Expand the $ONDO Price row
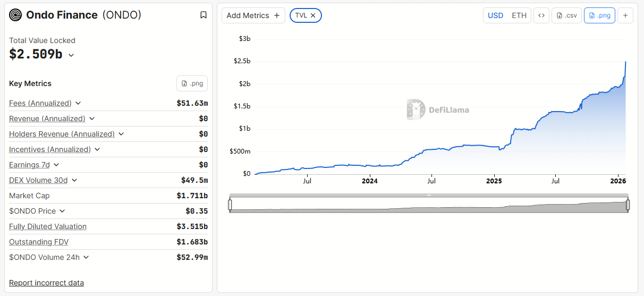Image resolution: width=644 pixels, height=296 pixels. [x=62, y=211]
